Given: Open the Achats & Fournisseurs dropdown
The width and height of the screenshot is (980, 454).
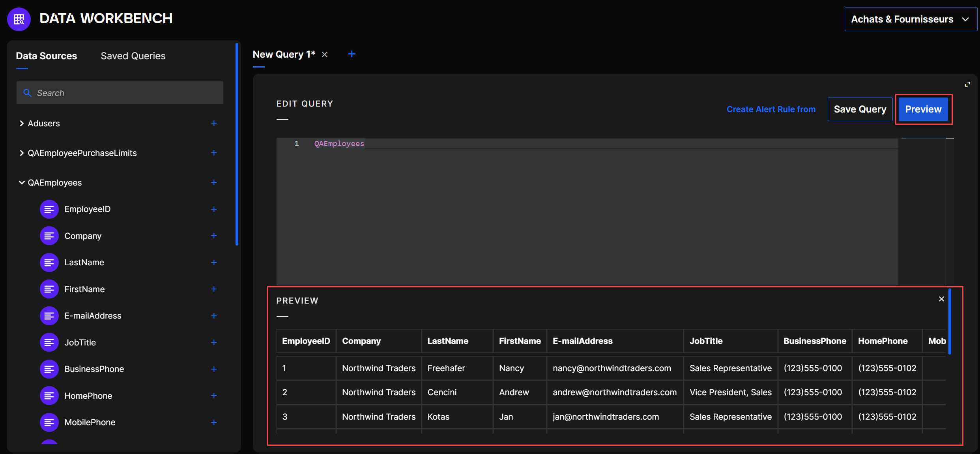Looking at the screenshot, I should pyautogui.click(x=910, y=19).
